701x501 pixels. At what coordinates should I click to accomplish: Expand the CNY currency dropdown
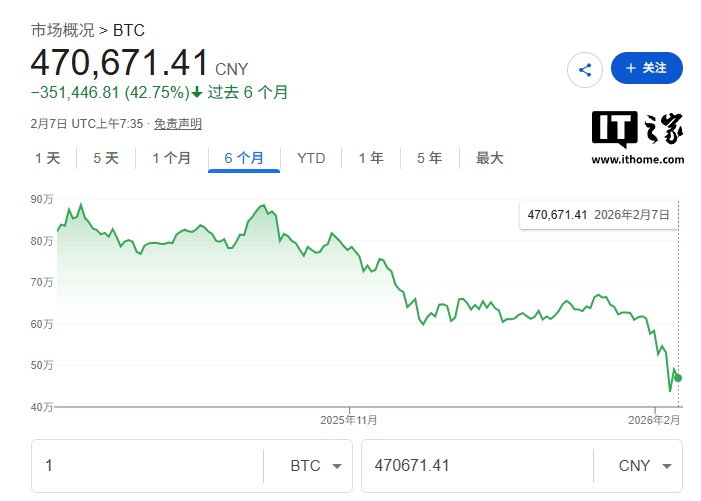pyautogui.click(x=643, y=466)
